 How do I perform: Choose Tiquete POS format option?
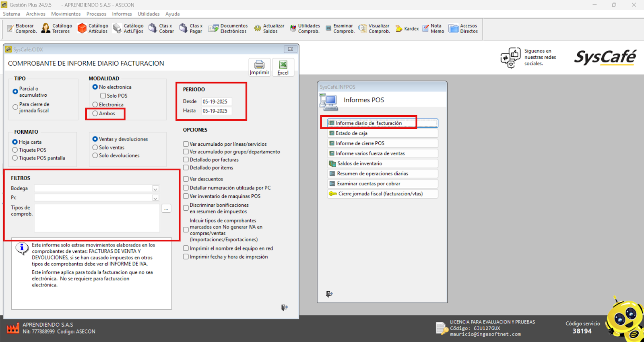point(15,150)
